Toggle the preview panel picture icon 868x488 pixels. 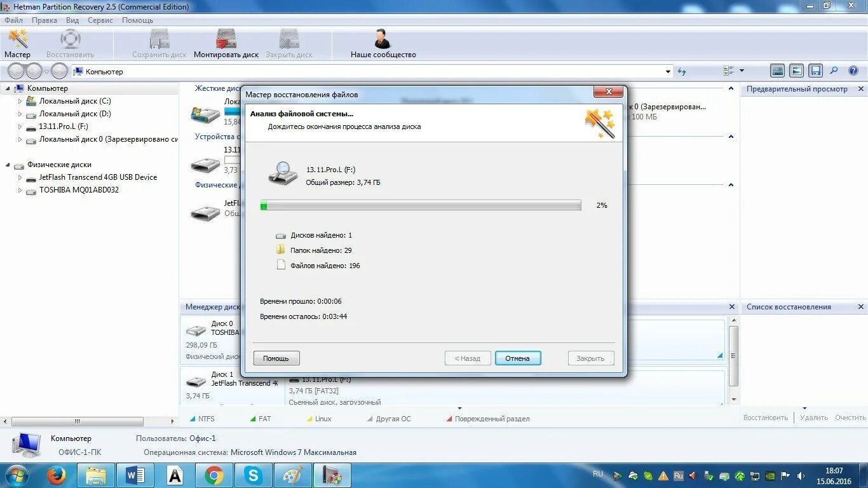[x=797, y=71]
